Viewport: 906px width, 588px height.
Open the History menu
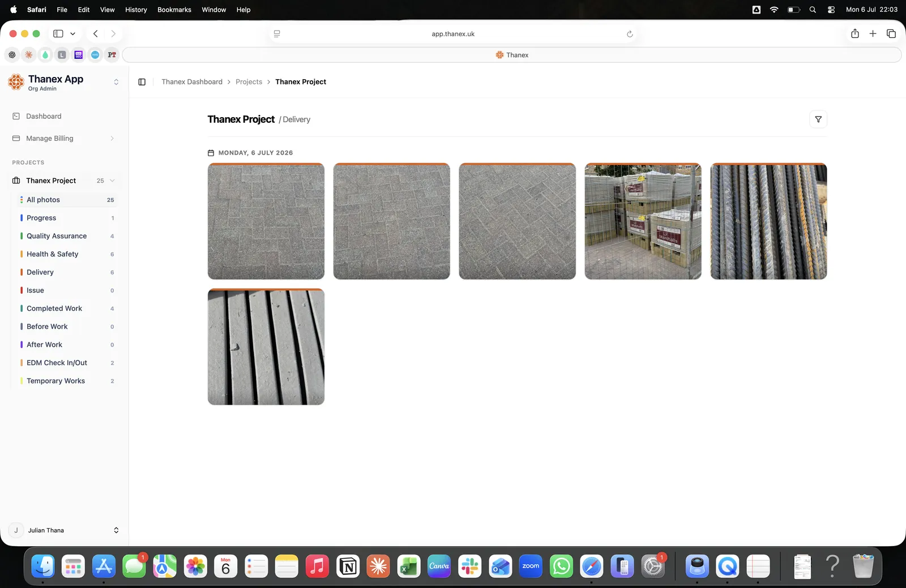[136, 10]
